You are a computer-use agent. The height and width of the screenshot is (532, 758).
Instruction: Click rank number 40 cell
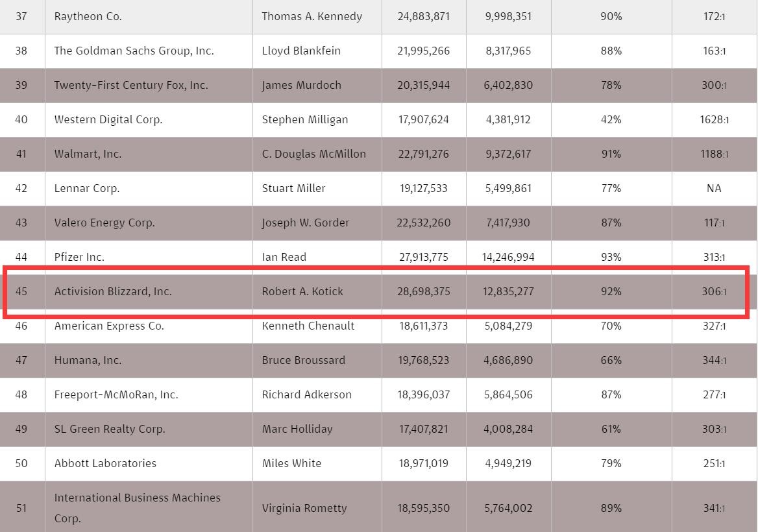(21, 119)
